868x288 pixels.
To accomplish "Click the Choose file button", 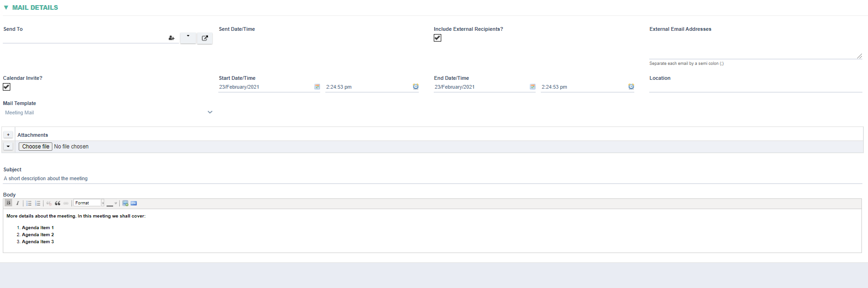I will [36, 147].
